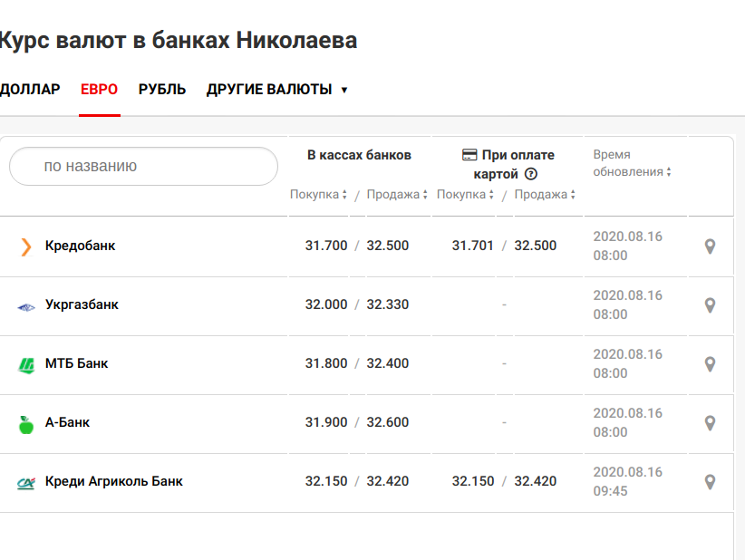Switch to the РУБЛЬ tab

[x=162, y=90]
